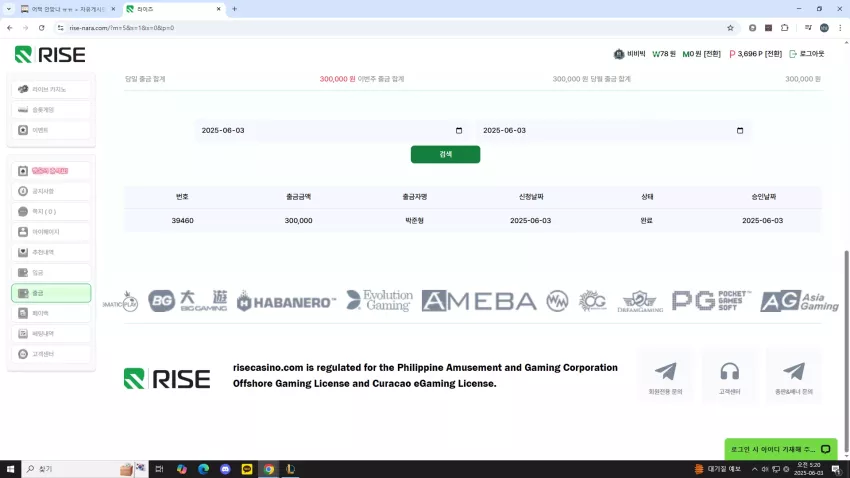Click the rightmost footer telegram inquiry icon
The width and height of the screenshot is (850, 478).
click(x=794, y=376)
